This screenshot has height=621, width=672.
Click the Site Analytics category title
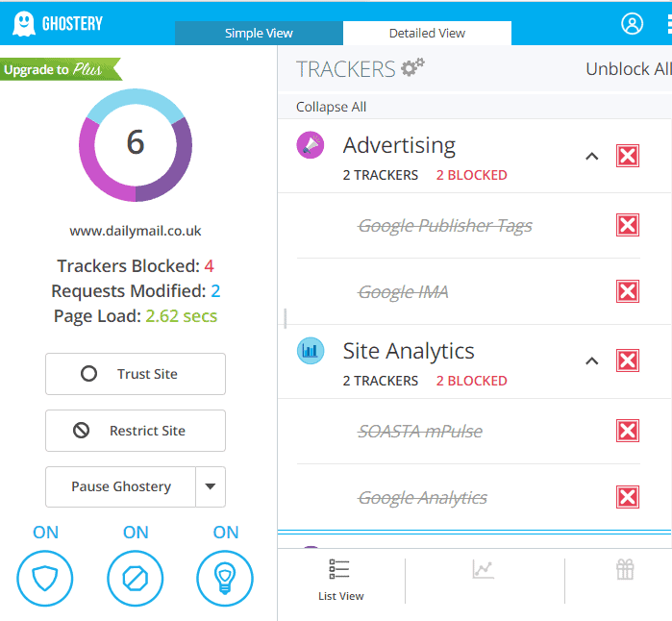[x=409, y=351]
